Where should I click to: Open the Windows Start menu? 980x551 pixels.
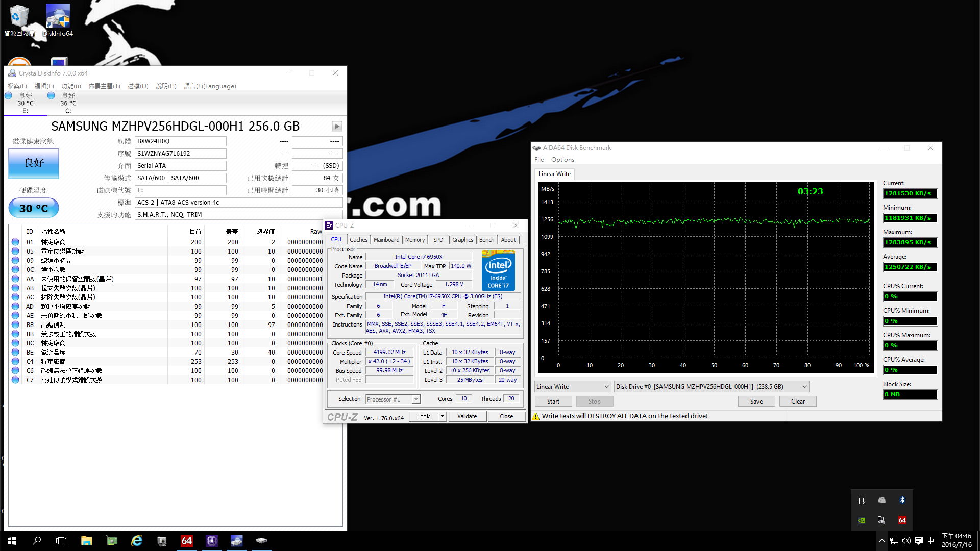(x=12, y=541)
